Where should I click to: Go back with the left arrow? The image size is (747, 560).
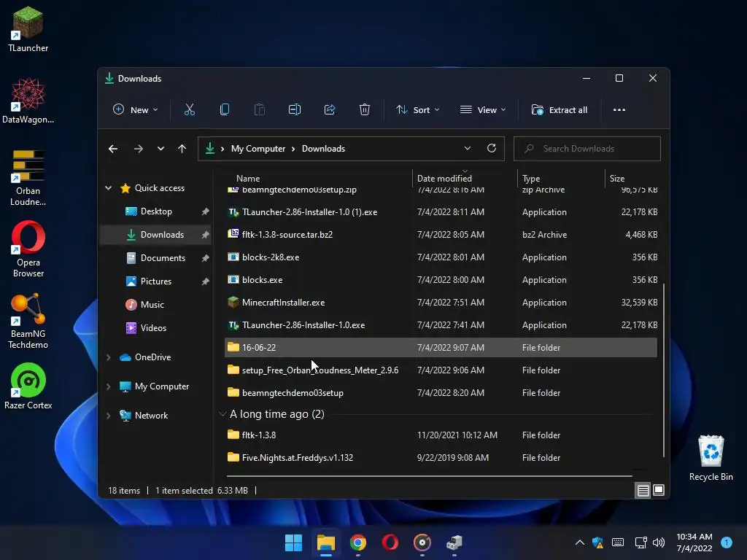pos(113,149)
